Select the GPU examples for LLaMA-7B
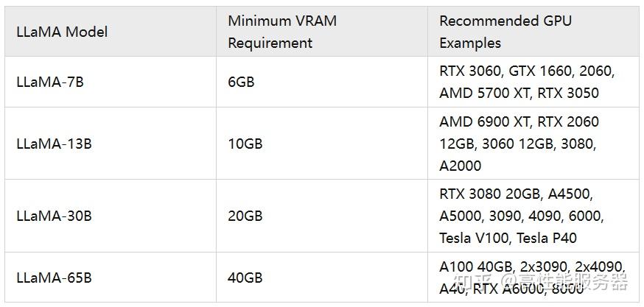Screen dimensions: 644x307 tap(527, 82)
